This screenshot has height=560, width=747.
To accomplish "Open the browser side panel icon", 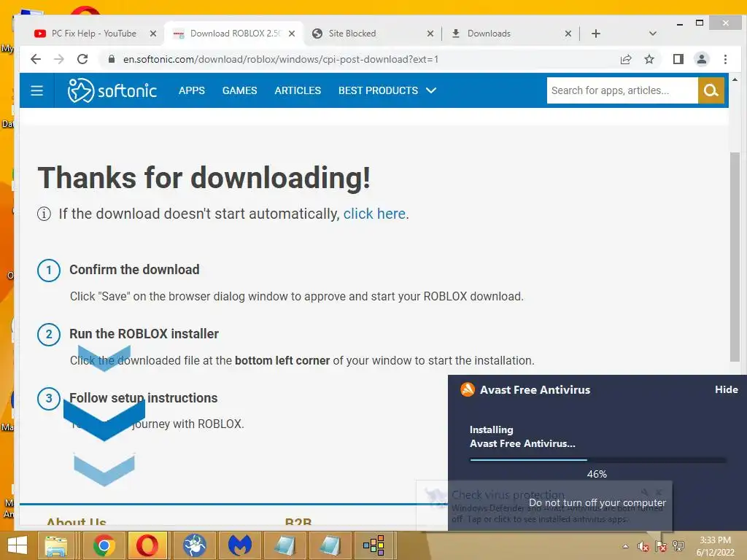I will pos(678,59).
